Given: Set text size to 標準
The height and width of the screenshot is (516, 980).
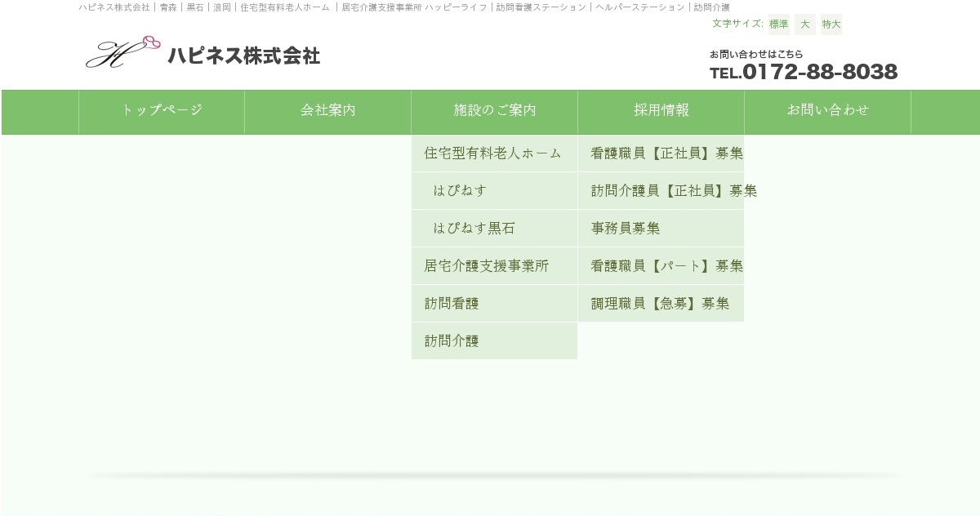Looking at the screenshot, I should pyautogui.click(x=779, y=24).
